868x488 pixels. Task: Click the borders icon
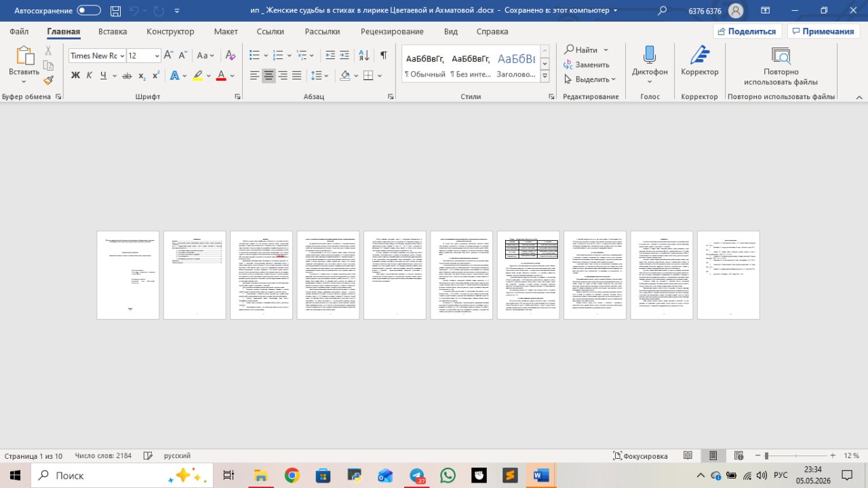click(368, 75)
